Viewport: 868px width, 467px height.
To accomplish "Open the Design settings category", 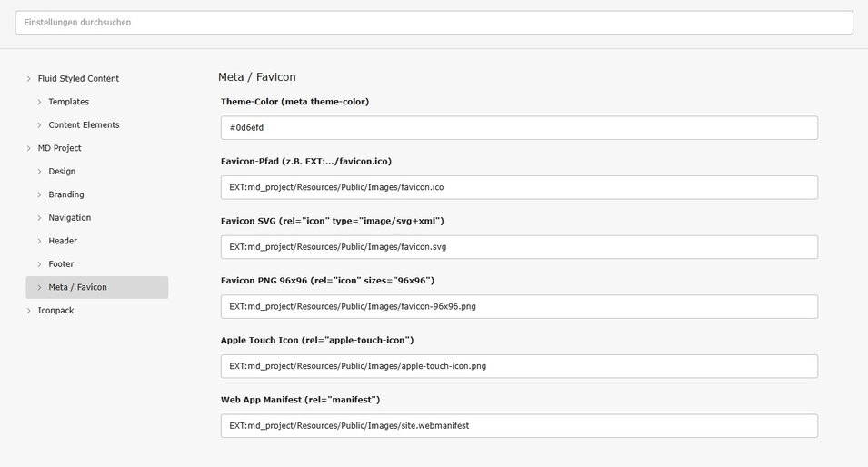I will (62, 172).
